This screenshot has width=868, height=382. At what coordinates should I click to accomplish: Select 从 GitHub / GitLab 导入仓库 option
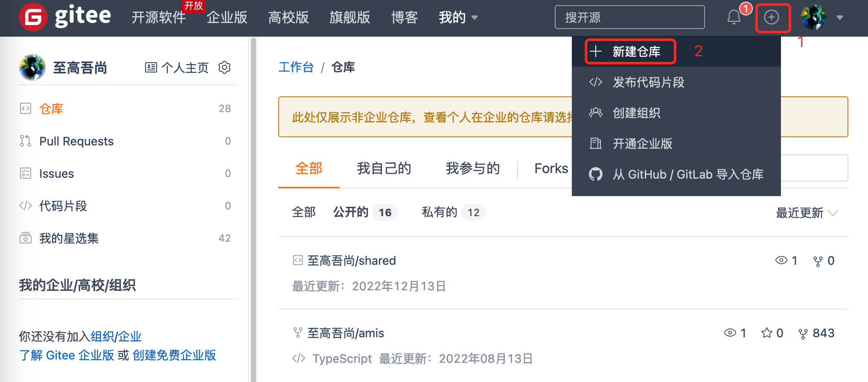(x=687, y=174)
